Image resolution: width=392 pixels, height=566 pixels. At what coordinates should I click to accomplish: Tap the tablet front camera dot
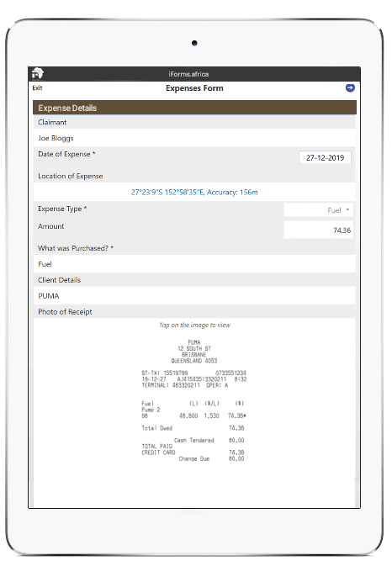click(x=194, y=44)
